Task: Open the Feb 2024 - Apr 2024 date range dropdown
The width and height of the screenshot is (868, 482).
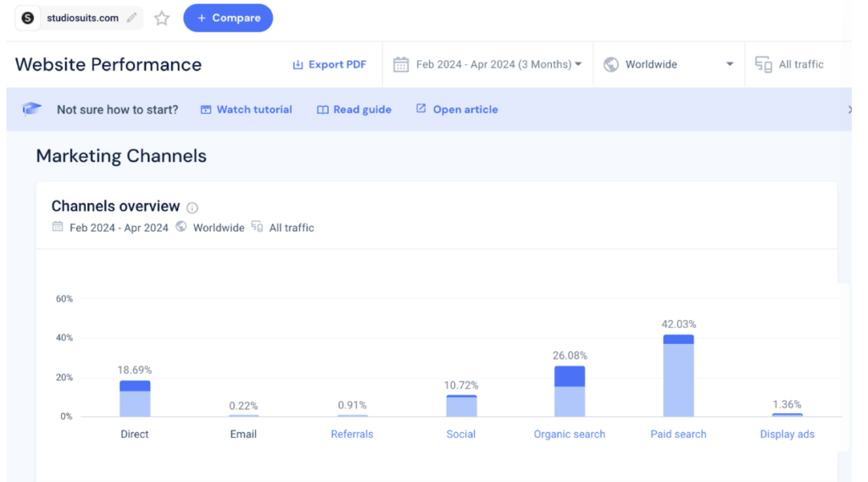Action: 487,64
